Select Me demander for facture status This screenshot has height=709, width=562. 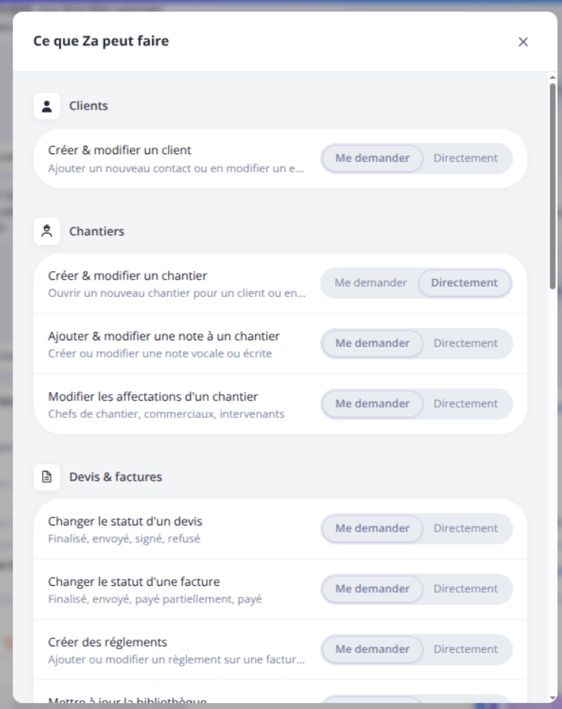[372, 589]
